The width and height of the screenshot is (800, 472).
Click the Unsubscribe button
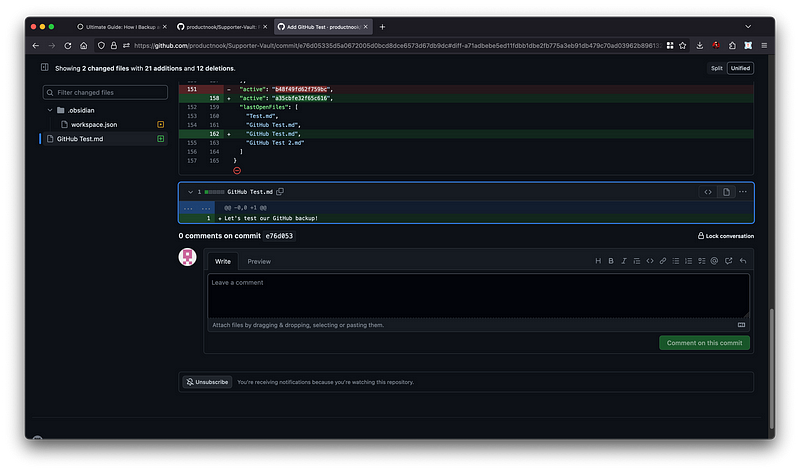coord(207,382)
